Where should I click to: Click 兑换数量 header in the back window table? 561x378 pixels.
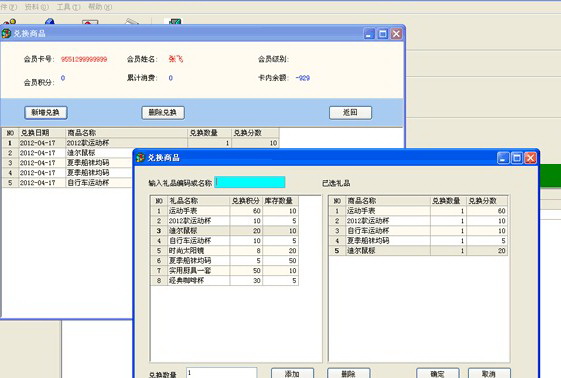tap(209, 133)
